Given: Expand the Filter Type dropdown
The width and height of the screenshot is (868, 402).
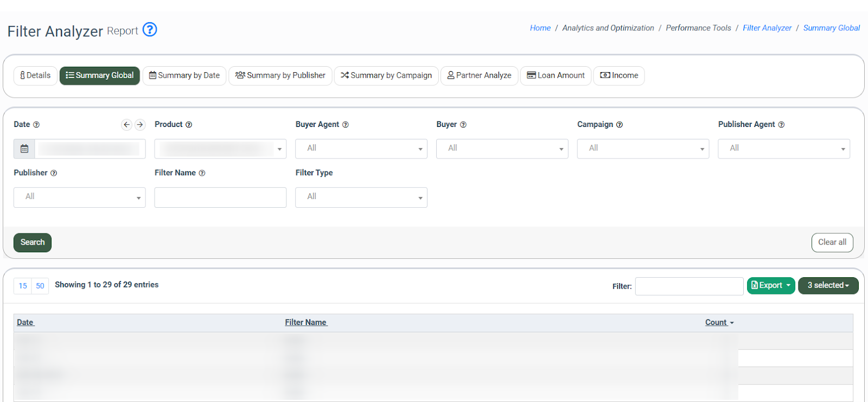Looking at the screenshot, I should tap(361, 197).
